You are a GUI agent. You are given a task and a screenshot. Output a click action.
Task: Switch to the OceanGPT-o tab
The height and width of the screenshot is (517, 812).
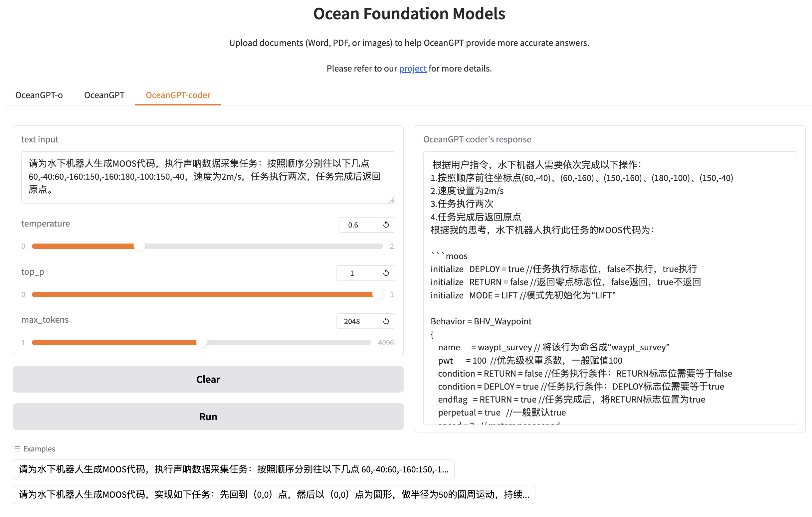click(x=39, y=95)
